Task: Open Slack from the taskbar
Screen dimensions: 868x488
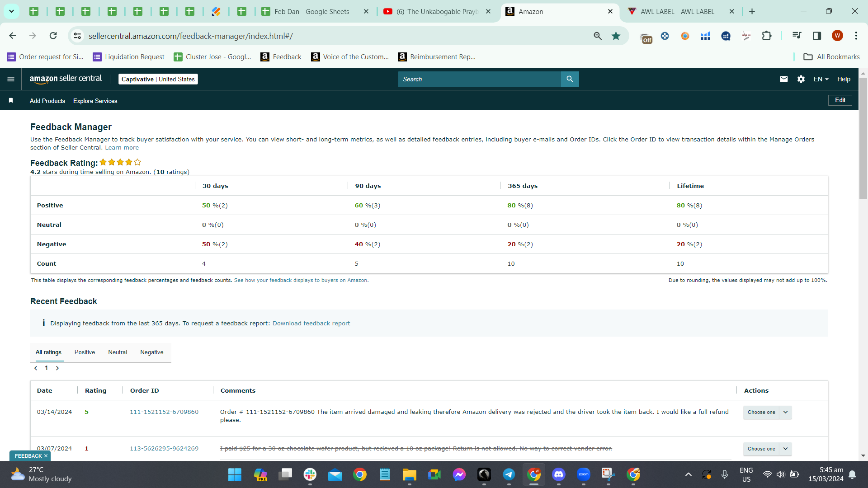Action: click(310, 474)
